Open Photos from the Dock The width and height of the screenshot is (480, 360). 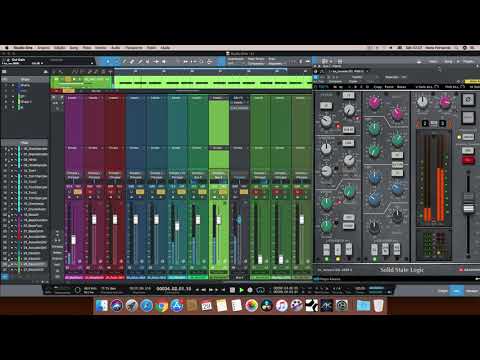coord(252,305)
